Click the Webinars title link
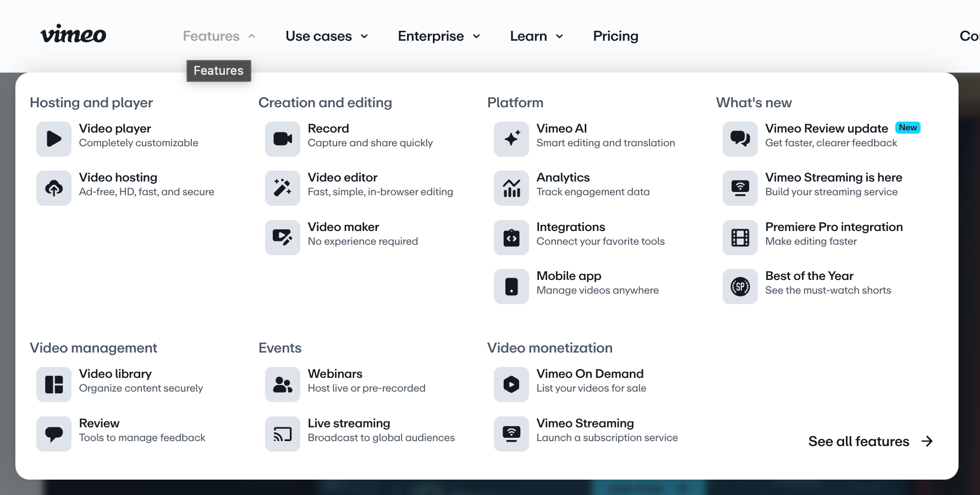Viewport: 980px width, 495px height. (335, 374)
